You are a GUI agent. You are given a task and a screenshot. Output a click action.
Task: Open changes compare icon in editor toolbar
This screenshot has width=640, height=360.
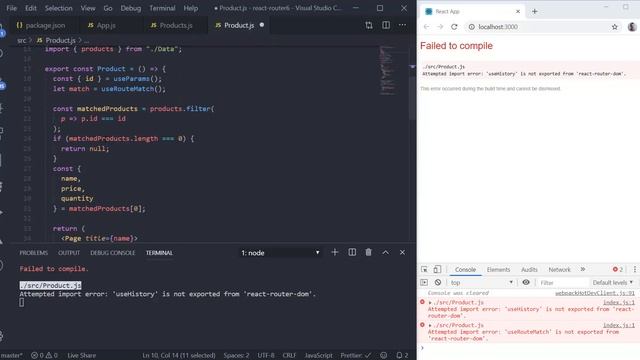click(x=369, y=25)
